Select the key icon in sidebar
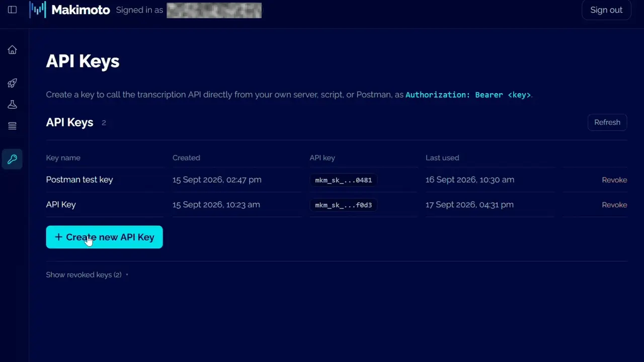Screen dimensions: 644x362 [12, 159]
